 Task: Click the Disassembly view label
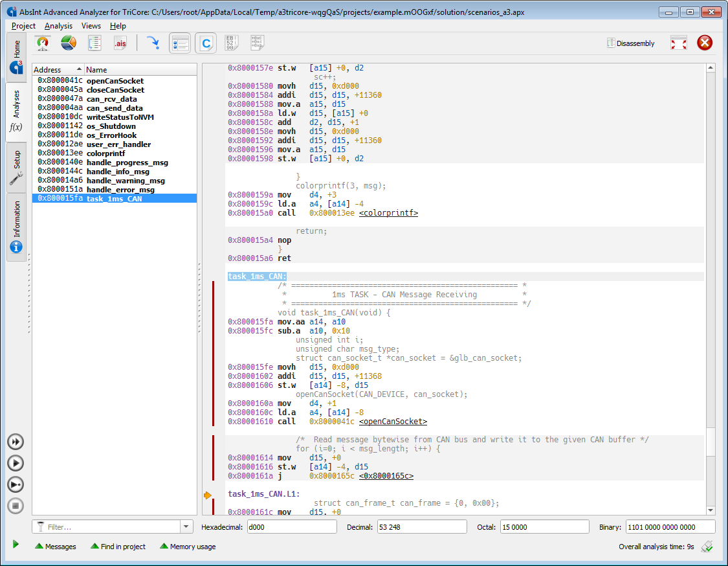630,43
